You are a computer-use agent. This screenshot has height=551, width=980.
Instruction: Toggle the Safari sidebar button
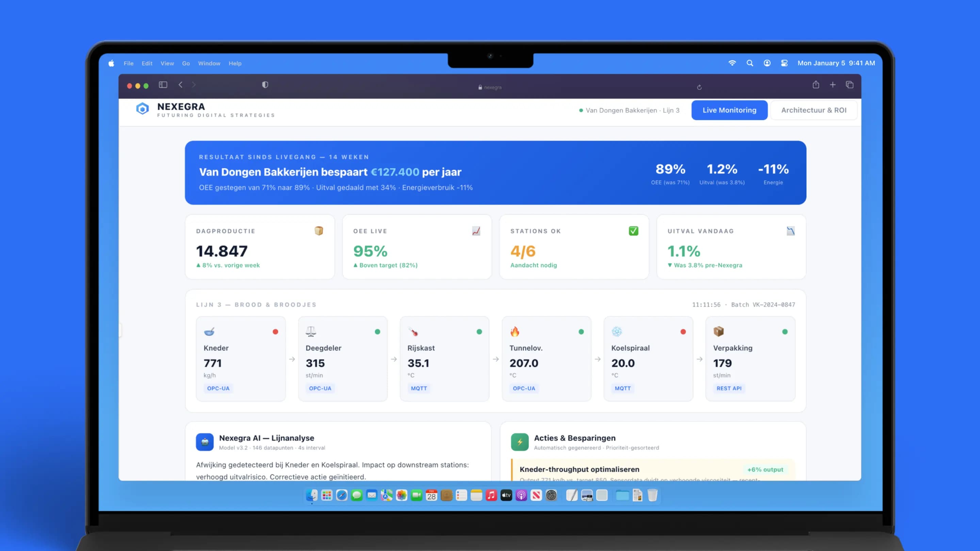click(163, 85)
